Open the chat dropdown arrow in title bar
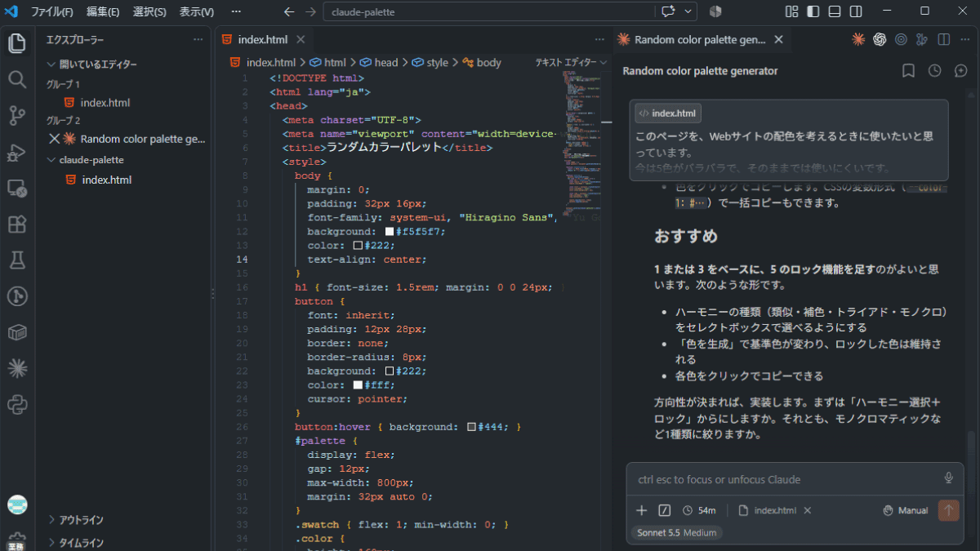Image resolution: width=980 pixels, height=551 pixels. 689,11
